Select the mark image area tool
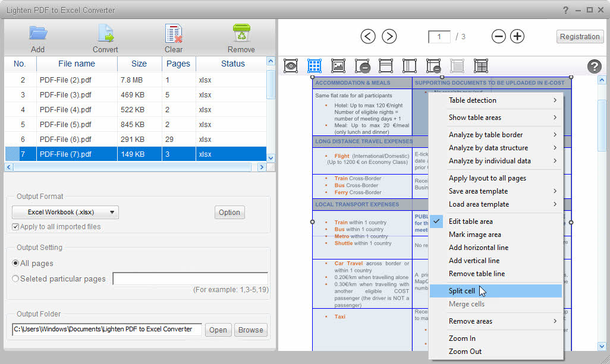 [x=338, y=66]
